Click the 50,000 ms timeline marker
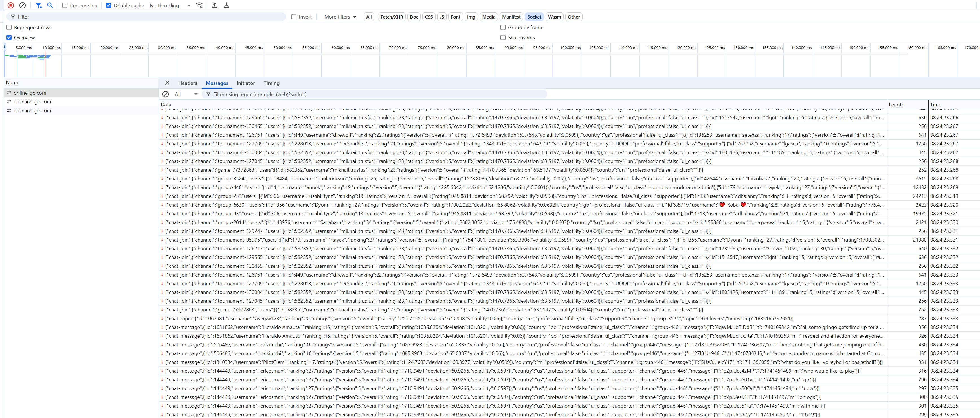 [x=282, y=48]
